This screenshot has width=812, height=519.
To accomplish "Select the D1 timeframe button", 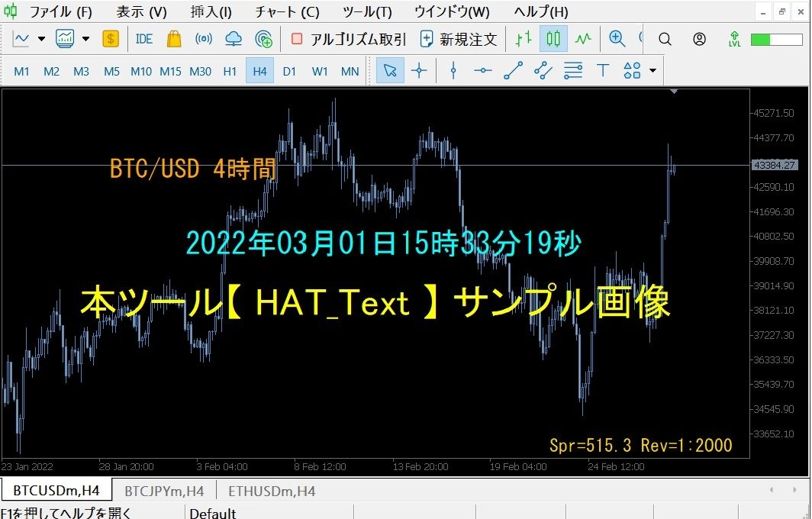I will pos(289,70).
